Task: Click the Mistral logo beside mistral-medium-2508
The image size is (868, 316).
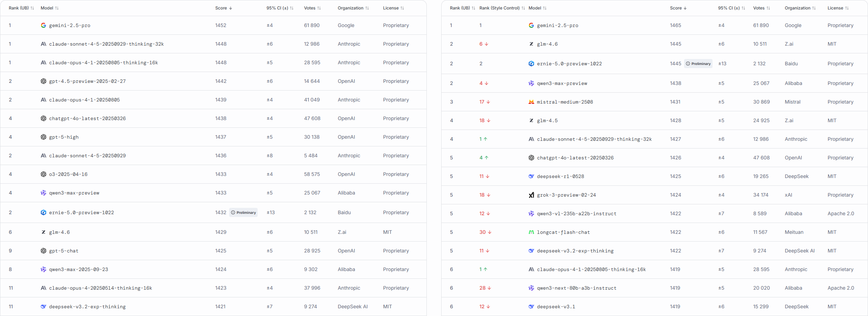Action: click(531, 102)
